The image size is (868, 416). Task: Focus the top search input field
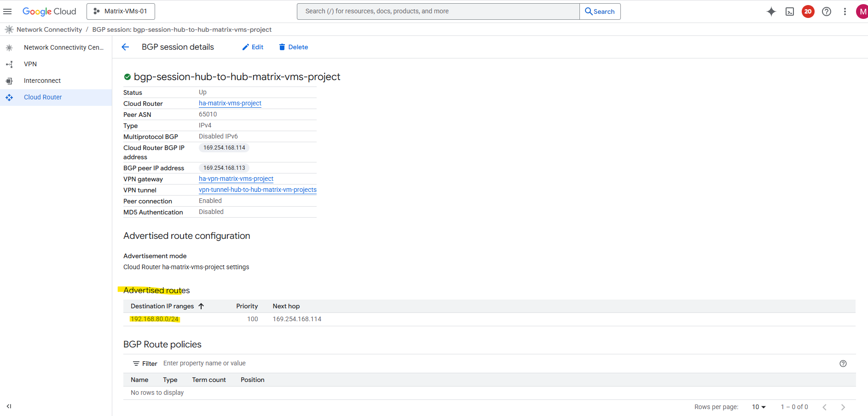coord(439,12)
